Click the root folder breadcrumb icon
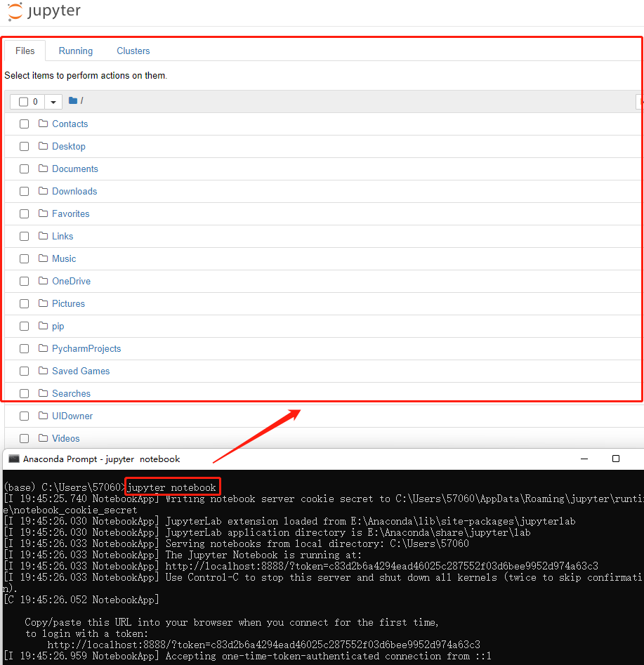 tap(73, 100)
